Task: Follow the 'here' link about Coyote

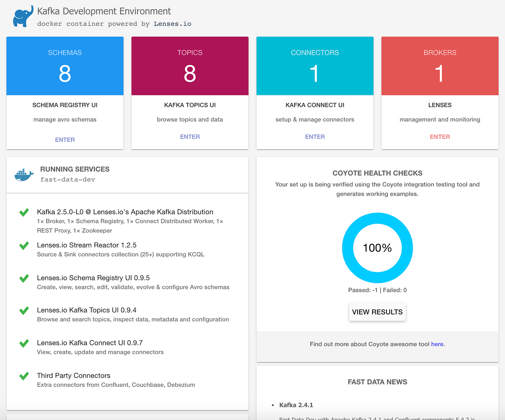Action: tap(437, 344)
